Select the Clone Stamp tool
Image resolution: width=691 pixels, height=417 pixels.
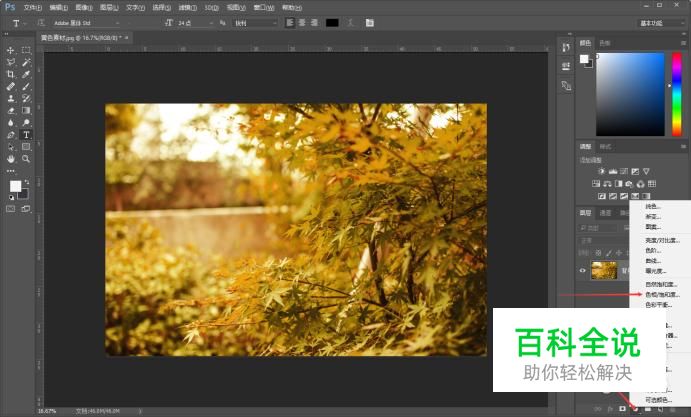(11, 98)
